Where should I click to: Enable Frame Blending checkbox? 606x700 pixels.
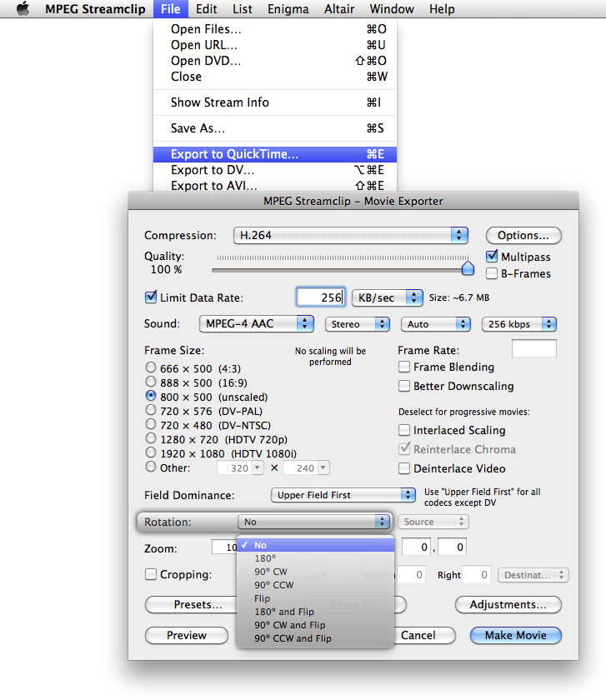(x=404, y=367)
